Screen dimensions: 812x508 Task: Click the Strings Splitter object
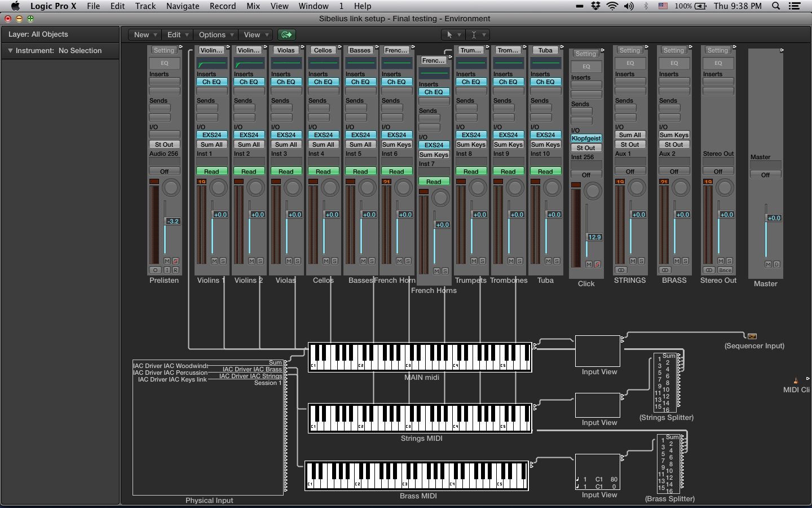tap(667, 382)
